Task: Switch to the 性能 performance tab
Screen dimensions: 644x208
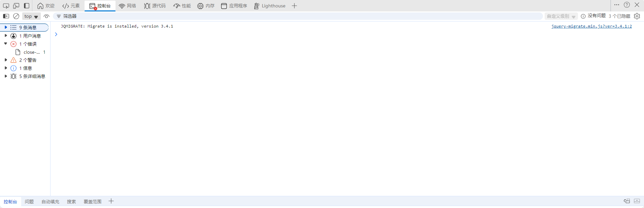Action: (182, 6)
